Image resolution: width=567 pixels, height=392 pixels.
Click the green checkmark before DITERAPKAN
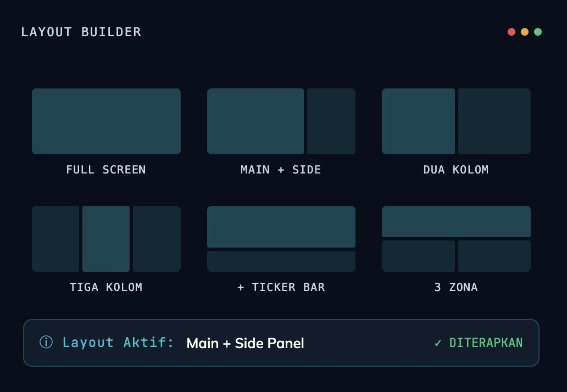coord(438,343)
